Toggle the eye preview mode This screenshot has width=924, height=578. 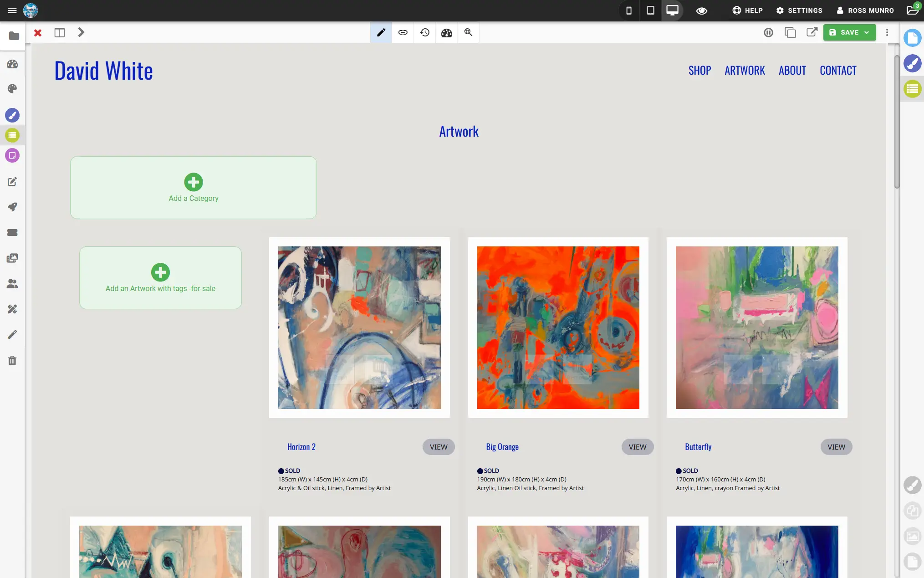click(x=701, y=10)
